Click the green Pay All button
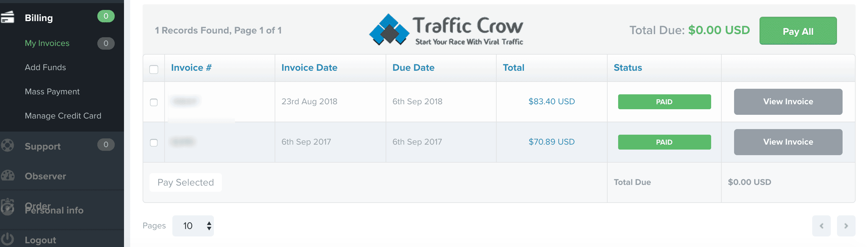Image resolution: width=868 pixels, height=247 pixels. [x=798, y=31]
